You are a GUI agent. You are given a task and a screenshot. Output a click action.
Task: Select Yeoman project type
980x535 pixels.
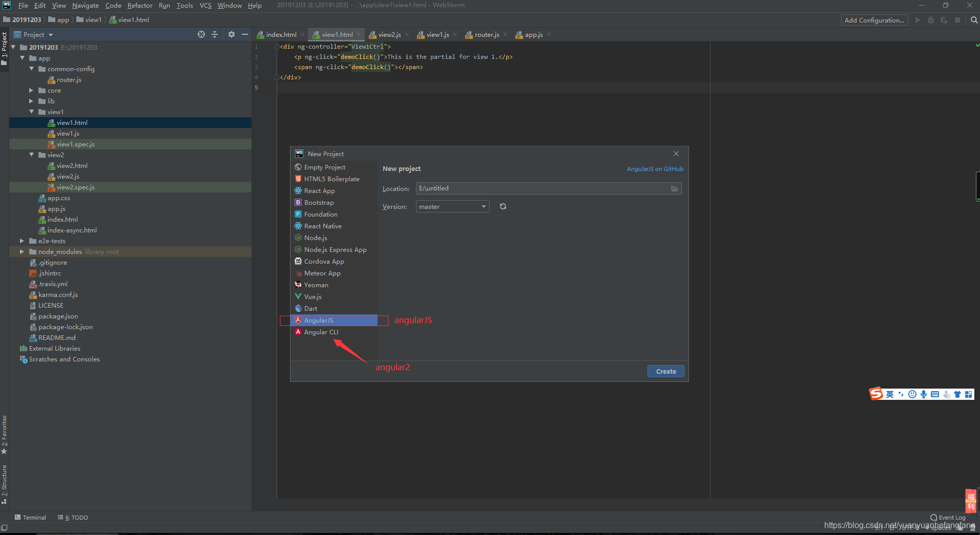(x=333, y=285)
